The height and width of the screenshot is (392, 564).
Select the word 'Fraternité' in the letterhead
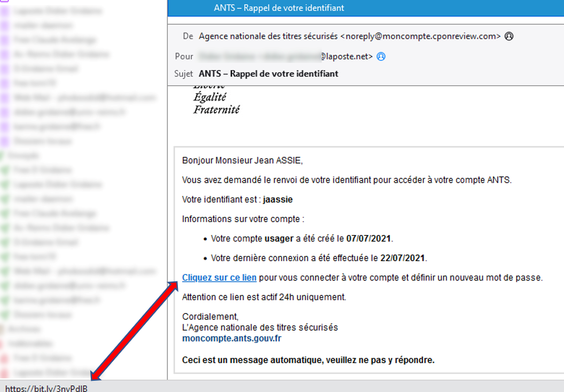[x=216, y=109]
